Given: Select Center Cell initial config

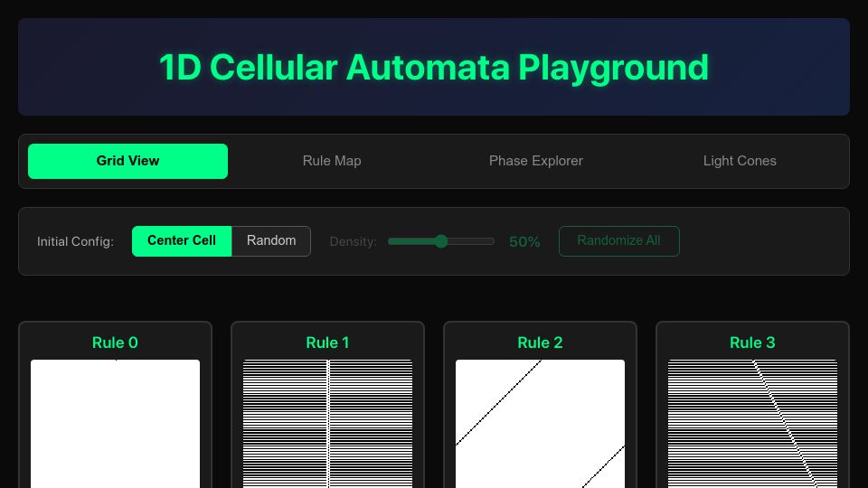Looking at the screenshot, I should (182, 240).
